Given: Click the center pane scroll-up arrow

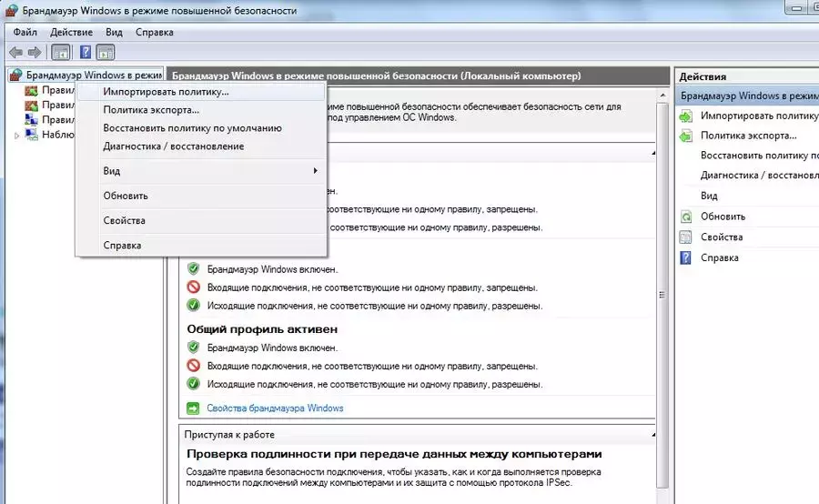Looking at the screenshot, I should (662, 95).
